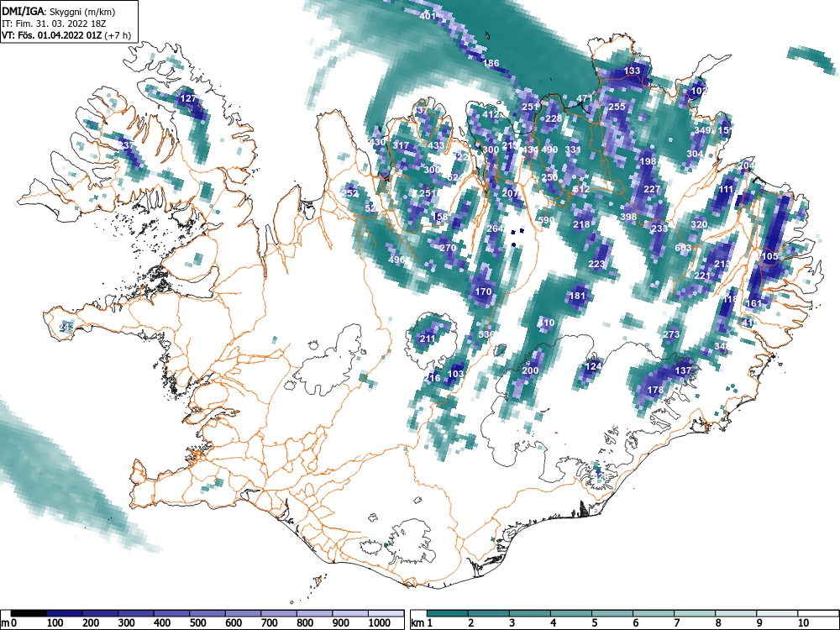Click the 273 visibility value

(671, 335)
